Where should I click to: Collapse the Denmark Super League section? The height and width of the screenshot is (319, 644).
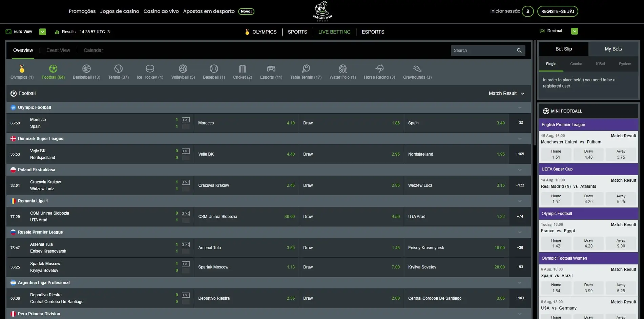click(520, 138)
